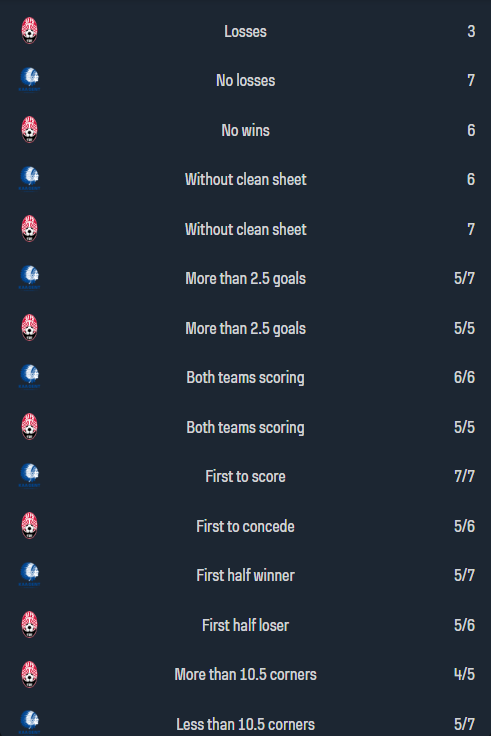Click red crest beside First half loser

(30, 625)
